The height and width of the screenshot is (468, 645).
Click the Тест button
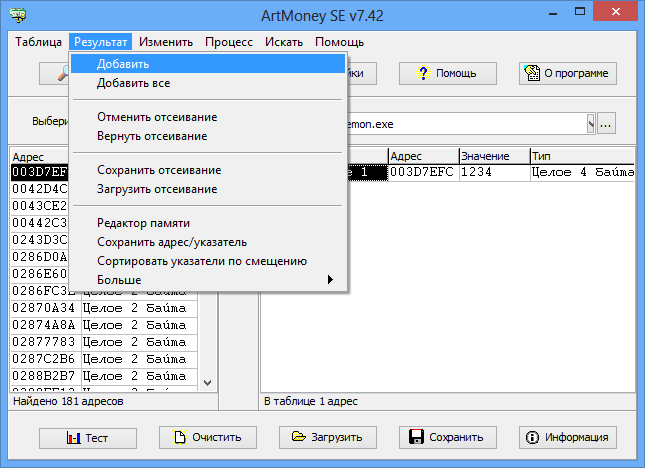click(88, 438)
